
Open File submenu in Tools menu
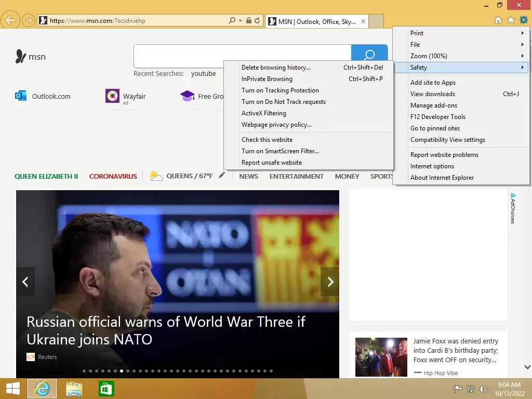pyautogui.click(x=461, y=45)
